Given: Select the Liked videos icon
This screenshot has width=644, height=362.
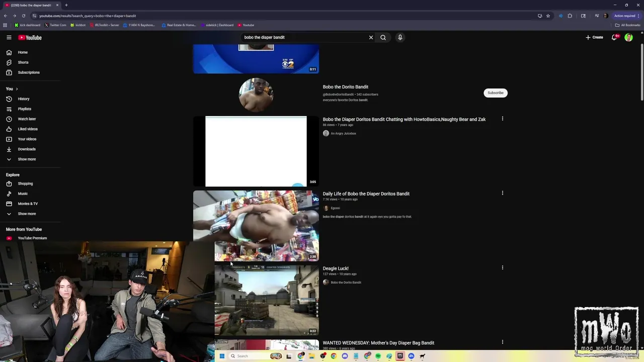Looking at the screenshot, I should [x=9, y=129].
